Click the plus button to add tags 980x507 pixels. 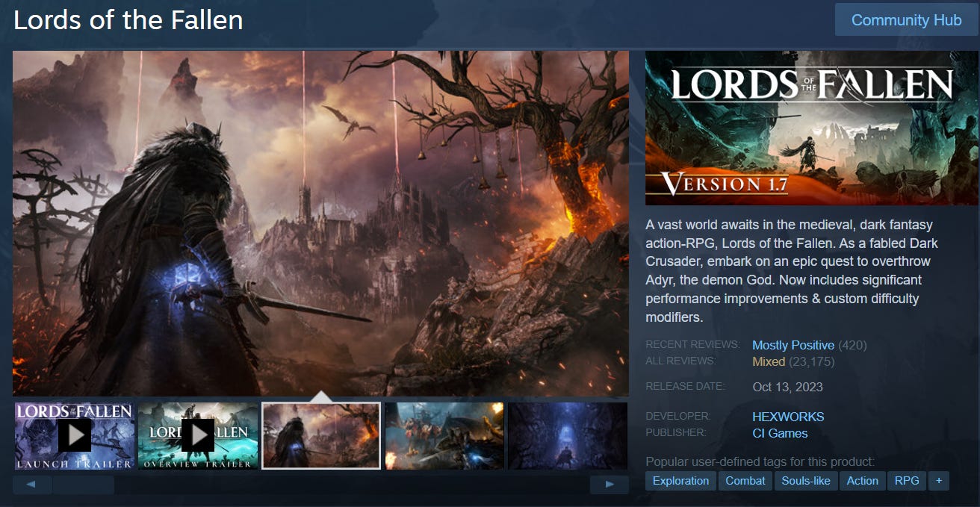[939, 481]
